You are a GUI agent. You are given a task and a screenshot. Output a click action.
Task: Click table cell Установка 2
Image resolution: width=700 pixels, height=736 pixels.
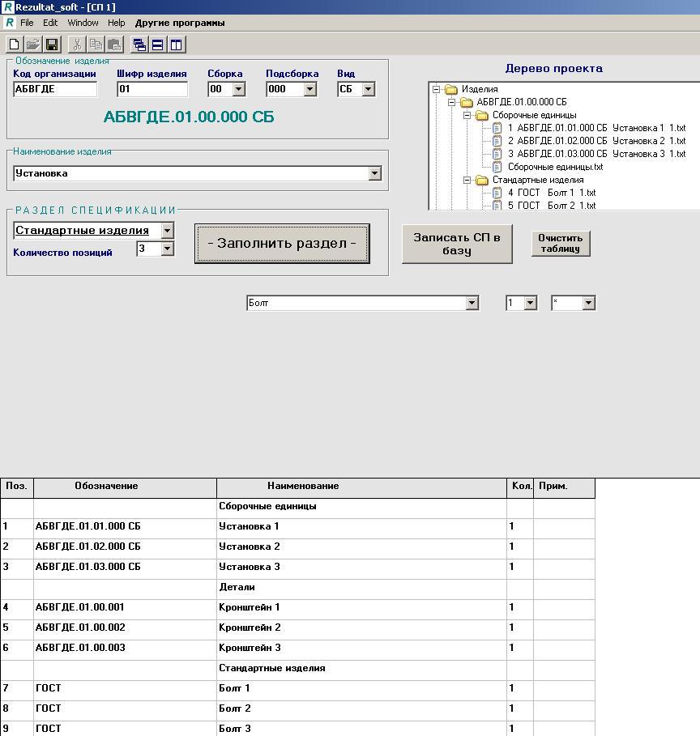361,549
